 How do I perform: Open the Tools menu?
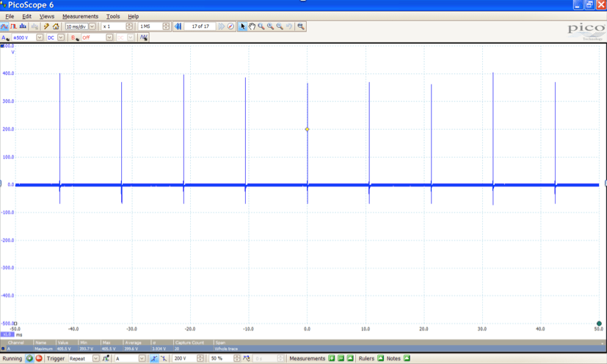(x=113, y=16)
